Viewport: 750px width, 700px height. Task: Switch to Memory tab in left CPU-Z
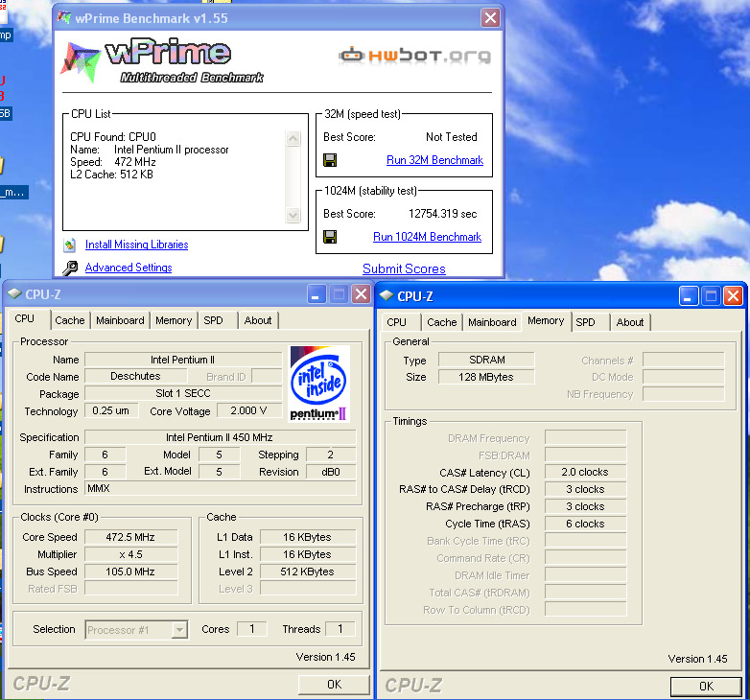coord(174,320)
